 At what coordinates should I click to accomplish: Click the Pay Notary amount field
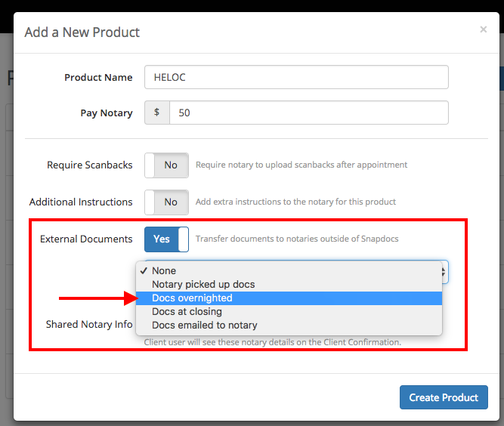pyautogui.click(x=308, y=113)
